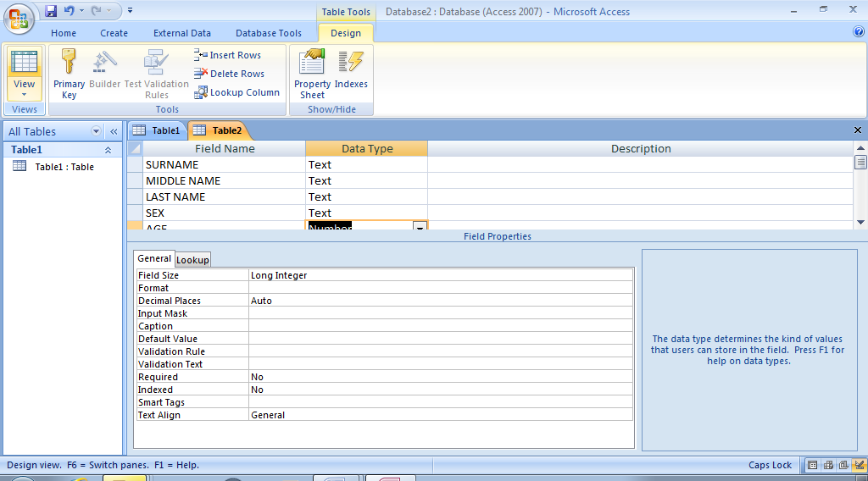The image size is (868, 481).
Task: Select Table1 : Table in navigation pane
Action: pos(64,167)
